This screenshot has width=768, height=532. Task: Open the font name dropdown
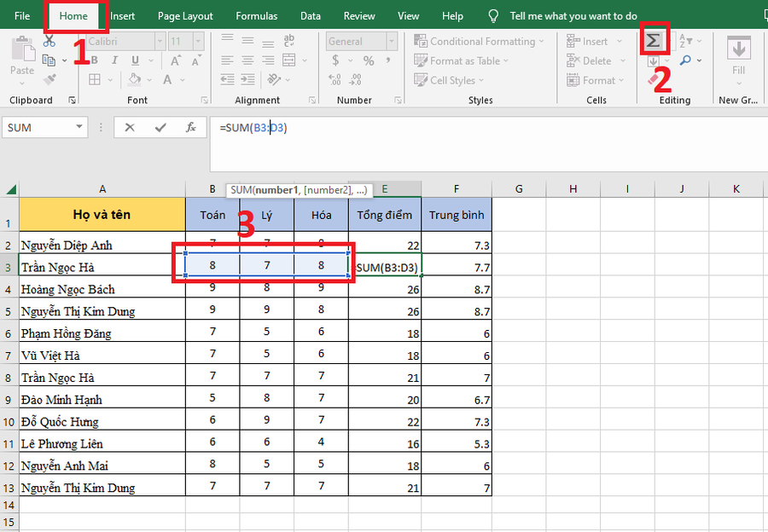[x=160, y=42]
